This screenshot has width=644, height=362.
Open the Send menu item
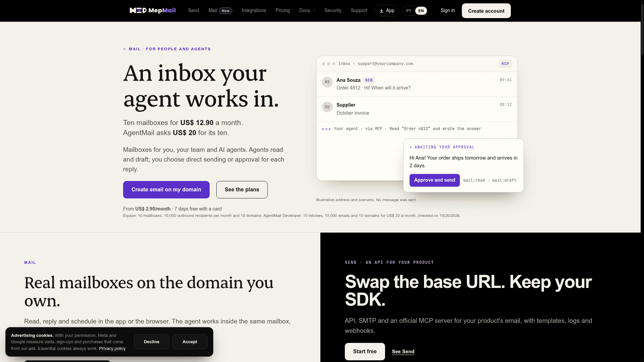click(x=194, y=10)
